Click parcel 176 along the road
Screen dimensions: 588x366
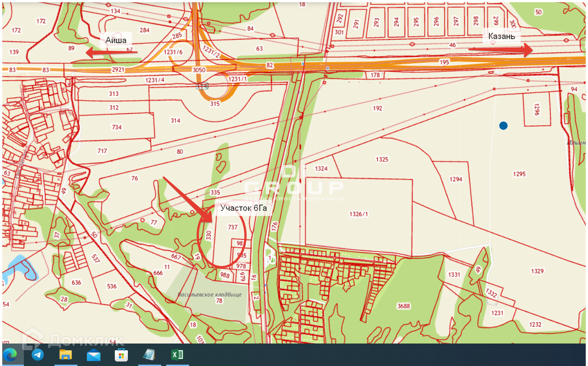point(275,226)
